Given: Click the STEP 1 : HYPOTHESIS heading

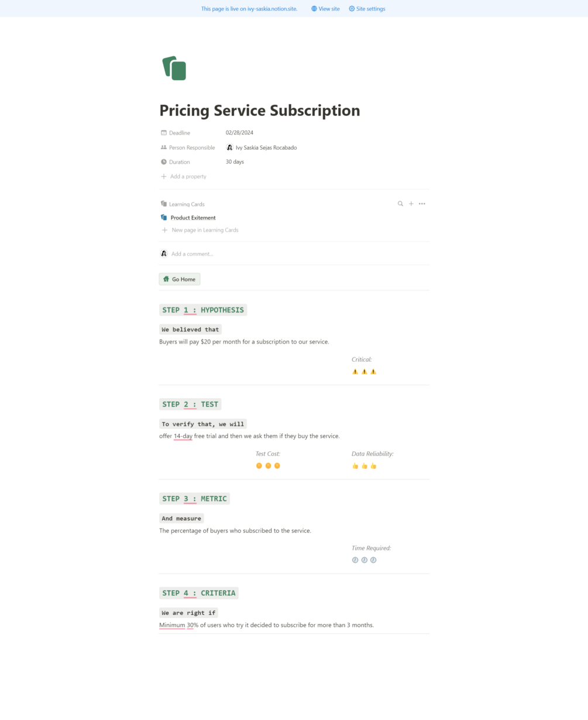Looking at the screenshot, I should (203, 310).
